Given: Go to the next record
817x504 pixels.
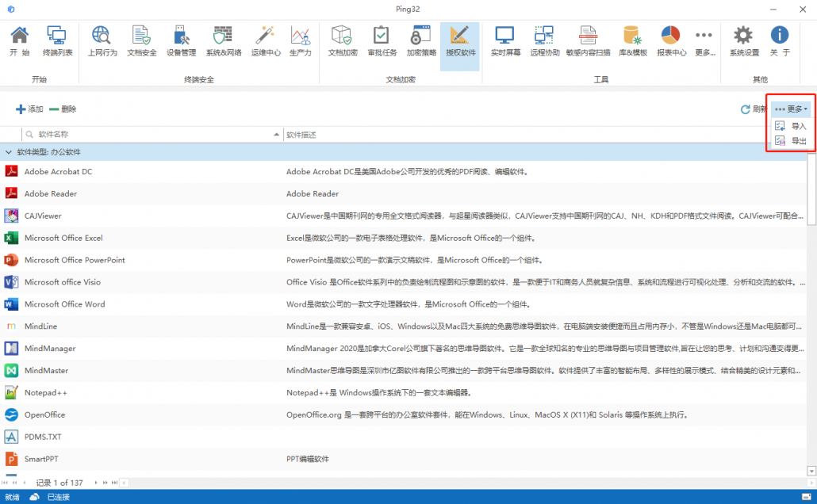Looking at the screenshot, I should 96,483.
